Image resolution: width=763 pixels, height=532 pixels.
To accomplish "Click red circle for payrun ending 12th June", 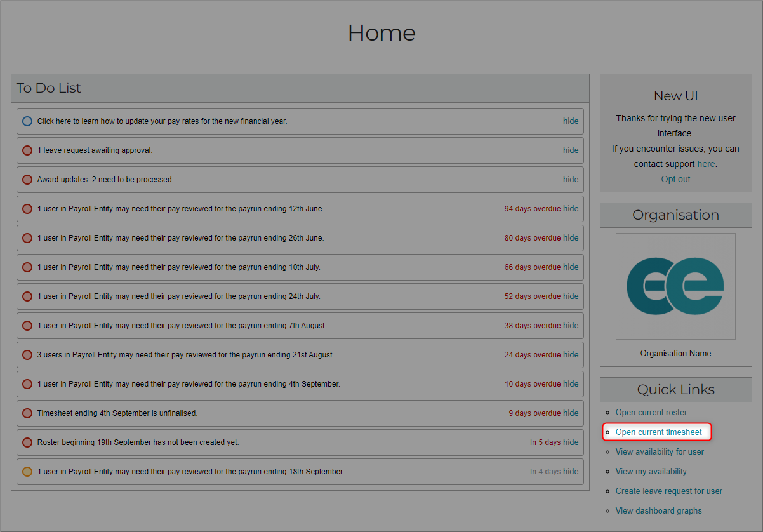I will (27, 209).
